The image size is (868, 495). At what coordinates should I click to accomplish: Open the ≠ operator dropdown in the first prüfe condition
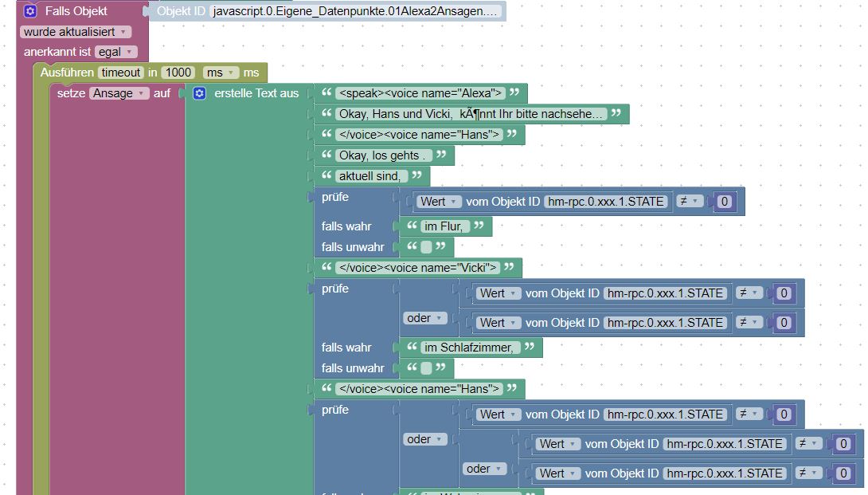(x=689, y=202)
